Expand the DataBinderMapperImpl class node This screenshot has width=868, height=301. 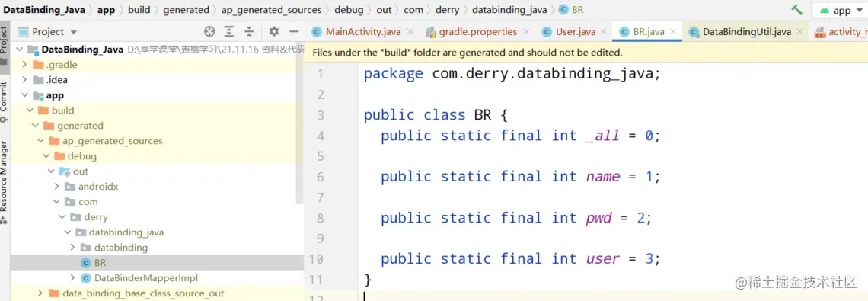point(72,277)
